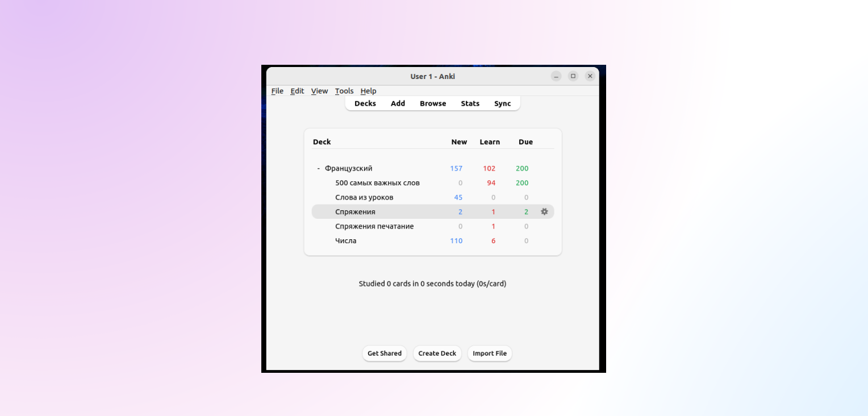This screenshot has width=868, height=416.
Task: Open the Edit menu
Action: click(x=297, y=91)
